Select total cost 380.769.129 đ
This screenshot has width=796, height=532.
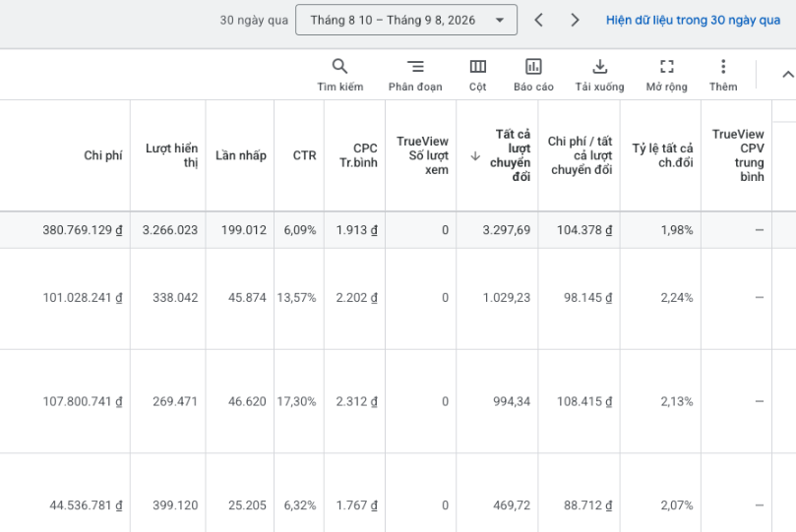[x=83, y=230]
